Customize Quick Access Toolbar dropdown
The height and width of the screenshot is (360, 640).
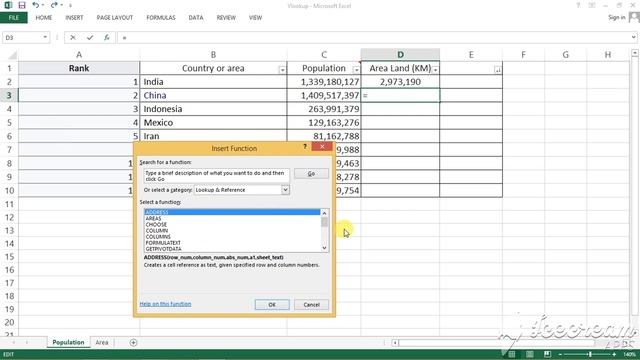coord(70,6)
